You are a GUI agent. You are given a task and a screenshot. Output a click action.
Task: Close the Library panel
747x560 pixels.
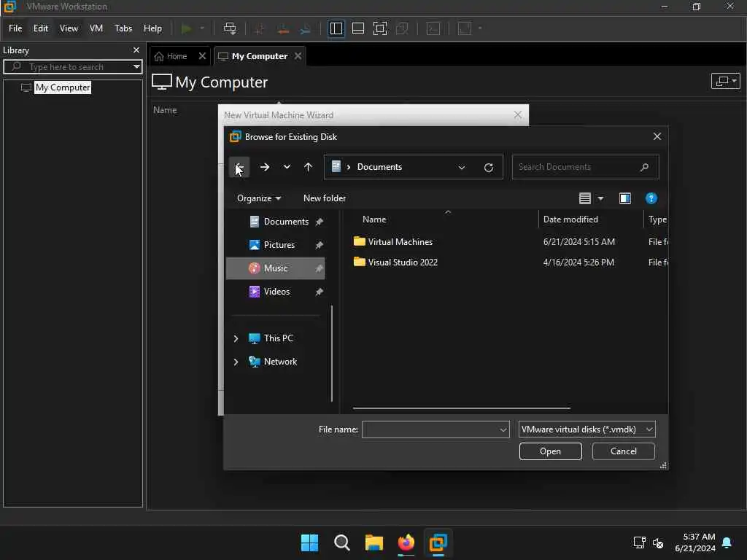coord(136,50)
